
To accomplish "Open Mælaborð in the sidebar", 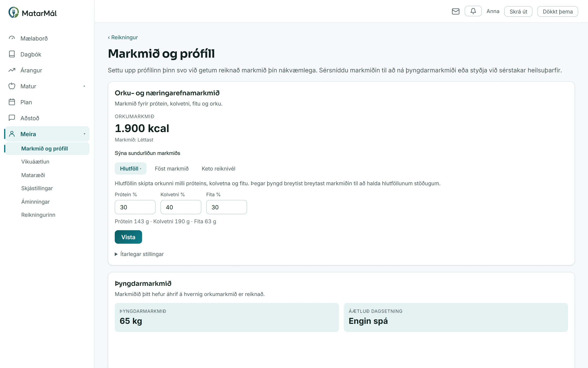I will (x=47, y=38).
